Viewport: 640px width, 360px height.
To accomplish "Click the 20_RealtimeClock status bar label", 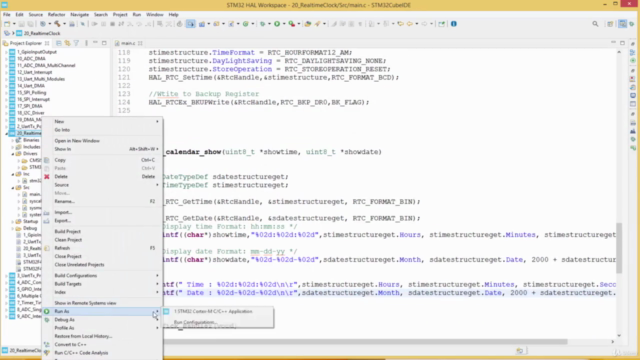I will point(25,351).
